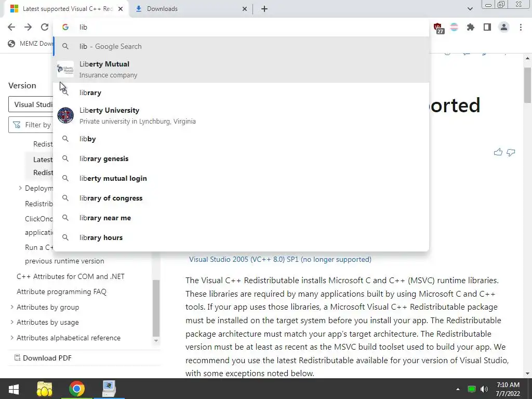Go forward using the browser forward arrow

pyautogui.click(x=28, y=27)
